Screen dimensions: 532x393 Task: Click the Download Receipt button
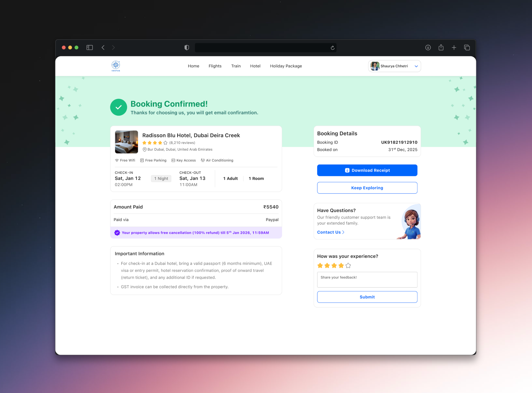click(367, 170)
